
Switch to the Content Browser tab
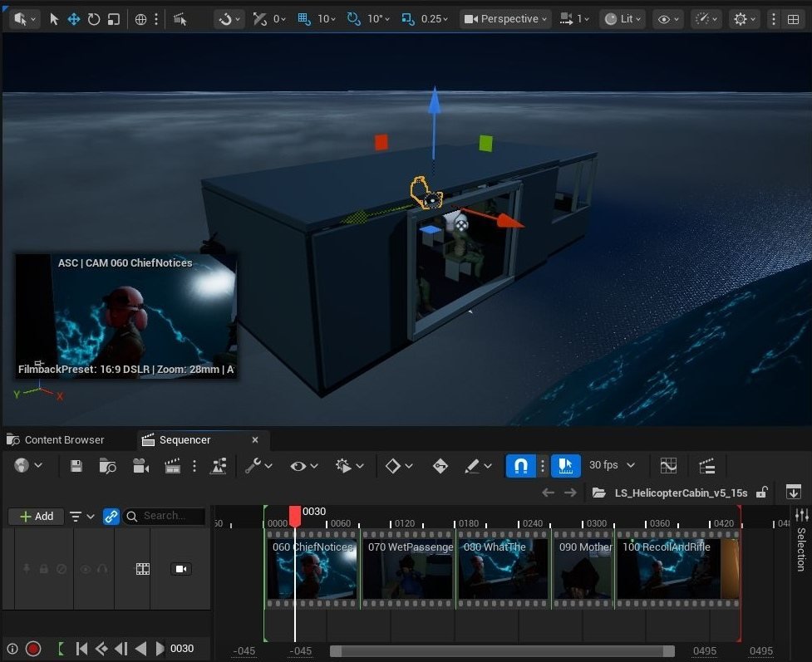[x=56, y=440]
